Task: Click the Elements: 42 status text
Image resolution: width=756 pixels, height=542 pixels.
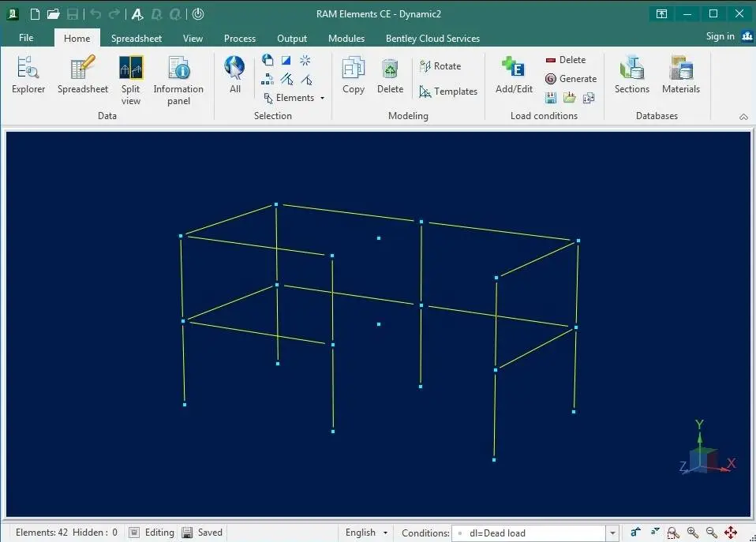Action: (42, 533)
